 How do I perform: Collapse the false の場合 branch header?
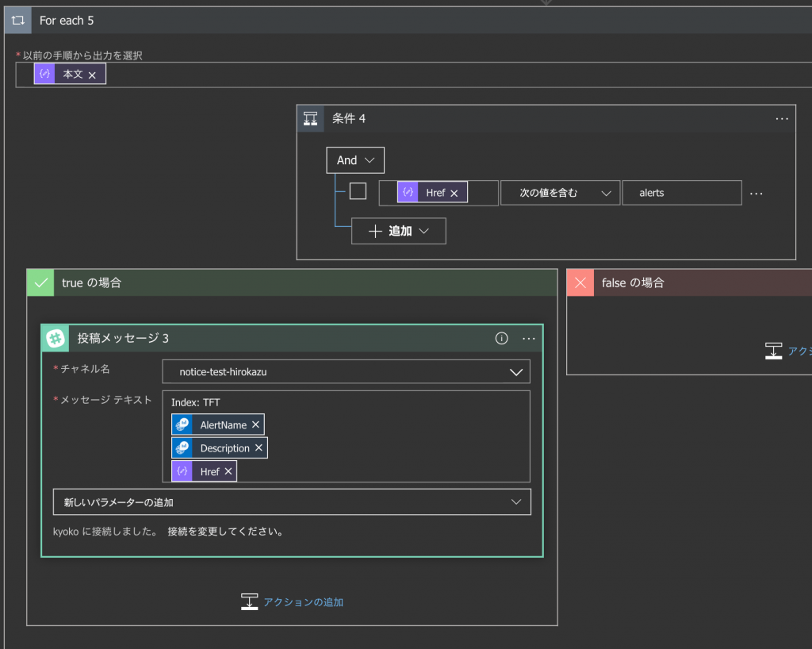[x=689, y=282]
